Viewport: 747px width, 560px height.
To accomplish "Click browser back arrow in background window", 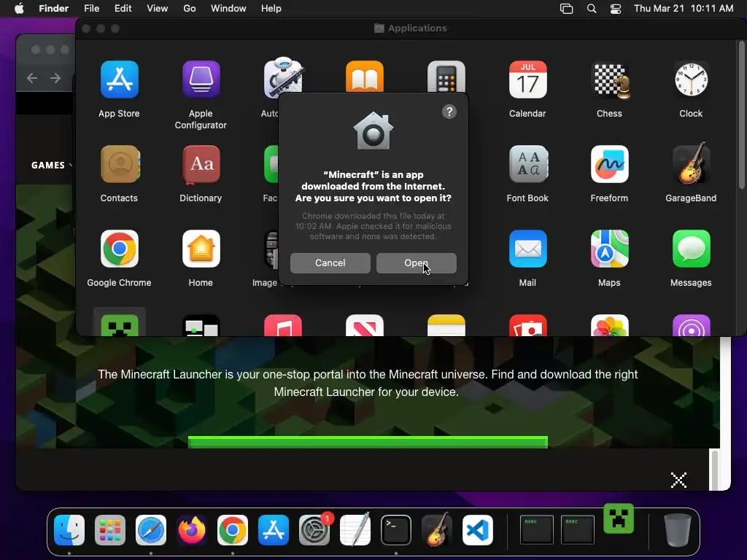I will click(32, 78).
